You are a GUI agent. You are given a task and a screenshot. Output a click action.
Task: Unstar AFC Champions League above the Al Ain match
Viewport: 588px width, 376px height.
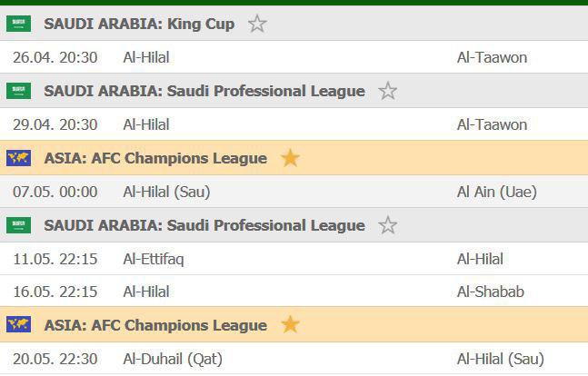coord(290,158)
